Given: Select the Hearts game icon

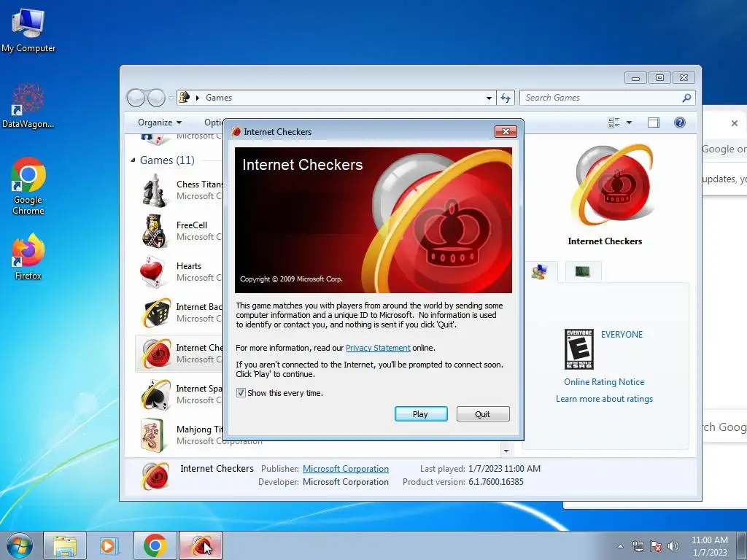Looking at the screenshot, I should click(x=155, y=272).
